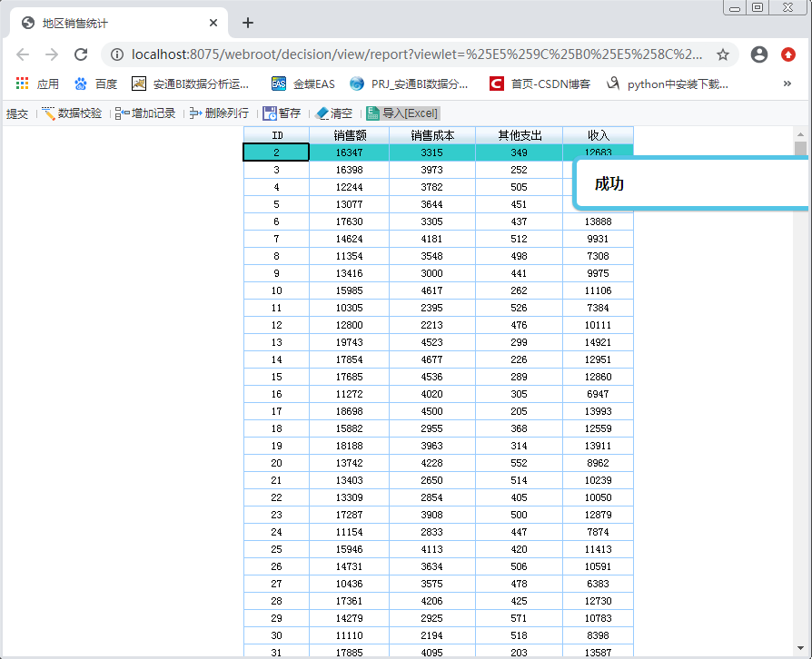Reload the page with refresh icon
Viewport: 812px width, 659px height.
(x=81, y=54)
